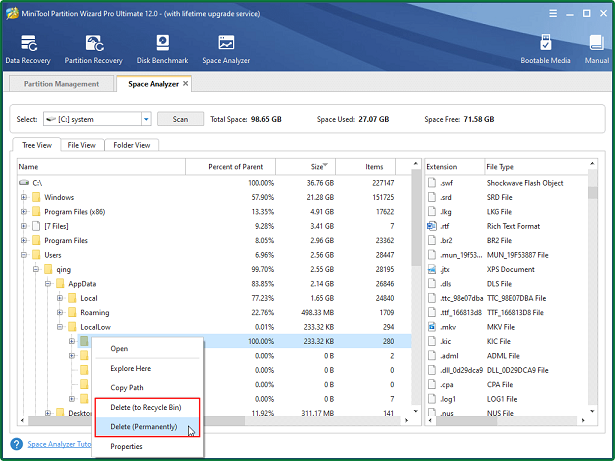This screenshot has height=461, width=615.
Task: Choose Delete (Permanently)
Action: point(147,427)
